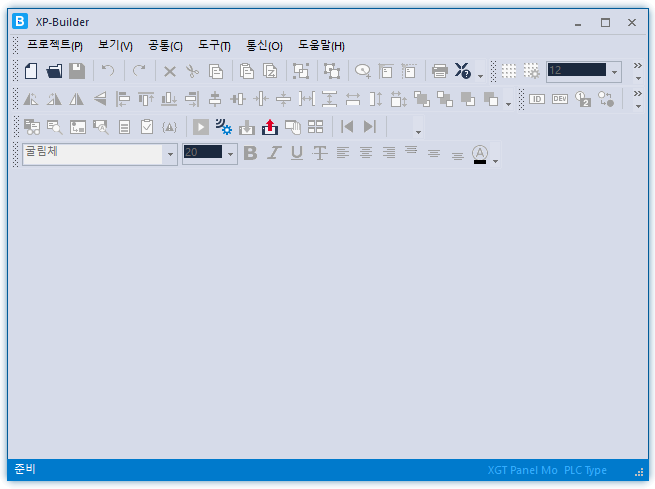Expand the grid size 12 dropdown
This screenshot has width=655, height=489.
[x=614, y=72]
